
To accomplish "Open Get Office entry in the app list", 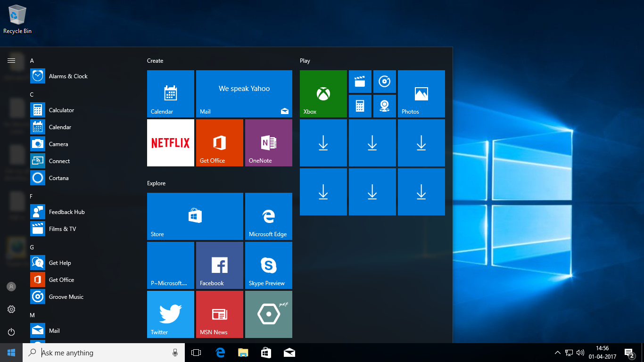I will [85, 280].
